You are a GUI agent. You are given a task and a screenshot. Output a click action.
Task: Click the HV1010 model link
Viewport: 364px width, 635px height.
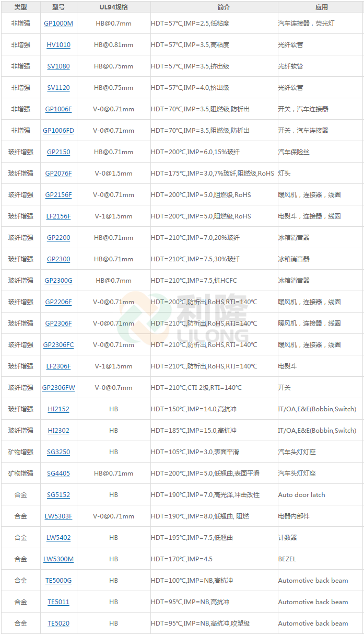point(58,45)
